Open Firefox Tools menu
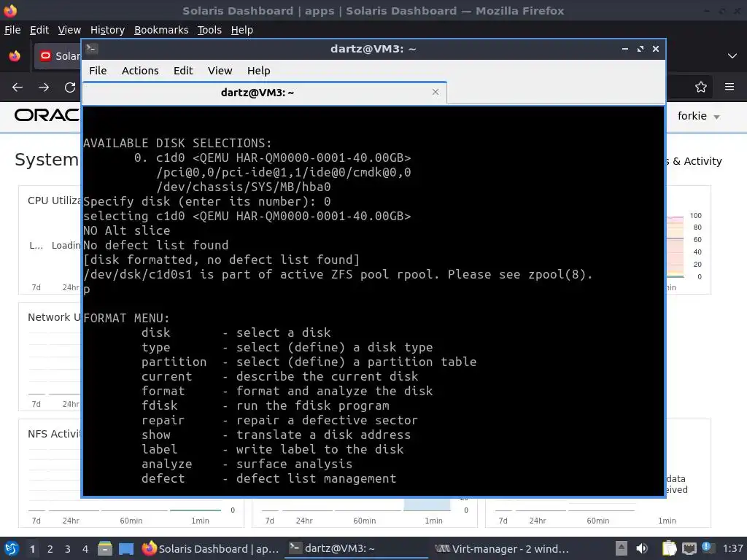Screen dimensions: 747x560 click(x=209, y=30)
